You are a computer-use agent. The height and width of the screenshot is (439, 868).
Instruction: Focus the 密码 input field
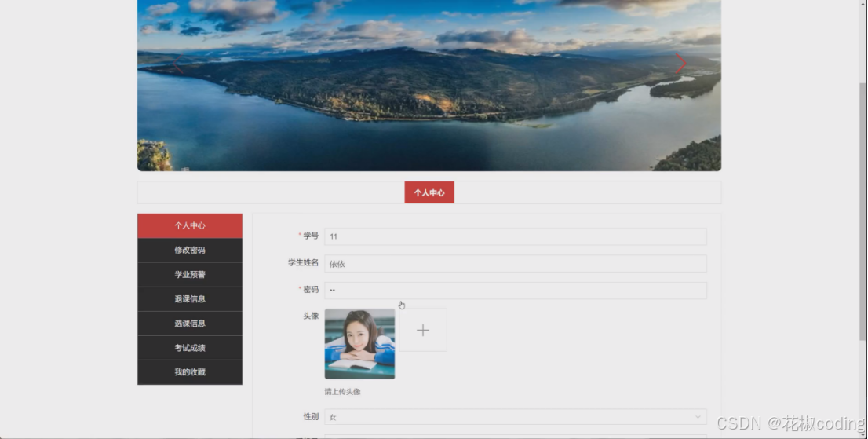click(516, 290)
